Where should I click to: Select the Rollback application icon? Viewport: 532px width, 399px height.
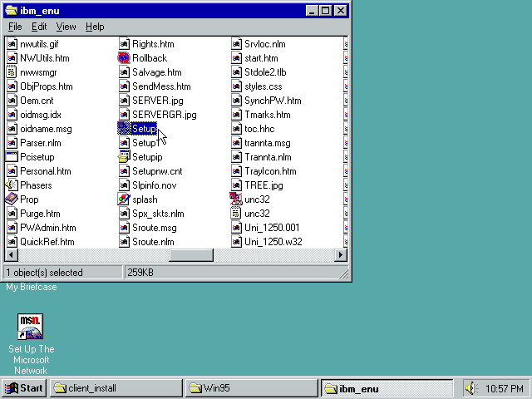(x=124, y=58)
